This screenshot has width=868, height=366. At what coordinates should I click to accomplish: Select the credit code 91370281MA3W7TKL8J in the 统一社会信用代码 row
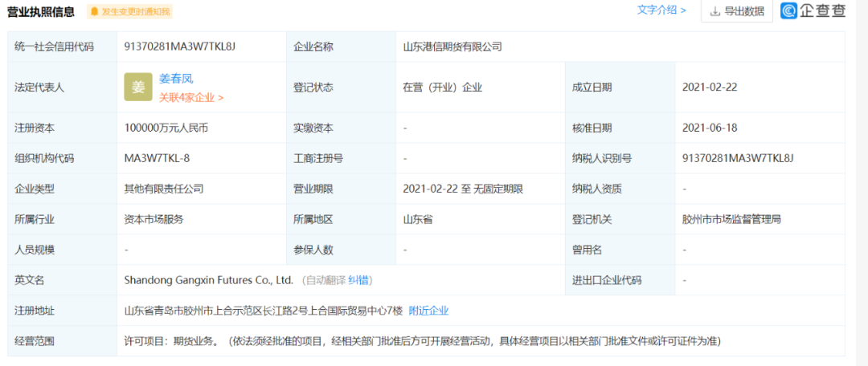pyautogui.click(x=181, y=47)
